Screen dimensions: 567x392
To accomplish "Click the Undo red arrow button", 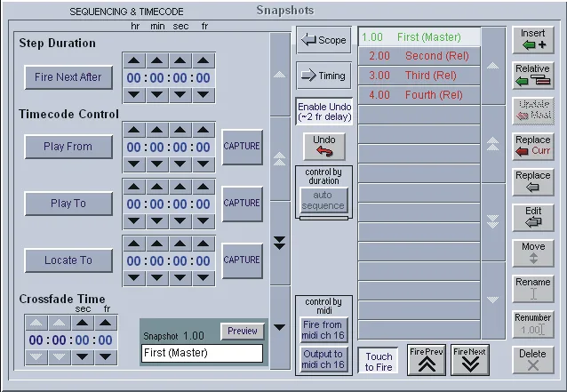I will click(324, 147).
